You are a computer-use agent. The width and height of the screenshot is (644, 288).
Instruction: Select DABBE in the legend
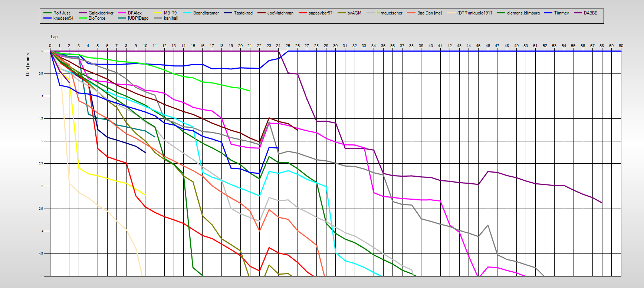590,13
